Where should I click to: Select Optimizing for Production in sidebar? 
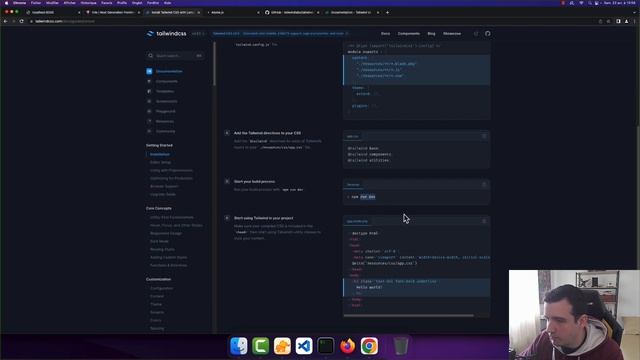click(171, 178)
